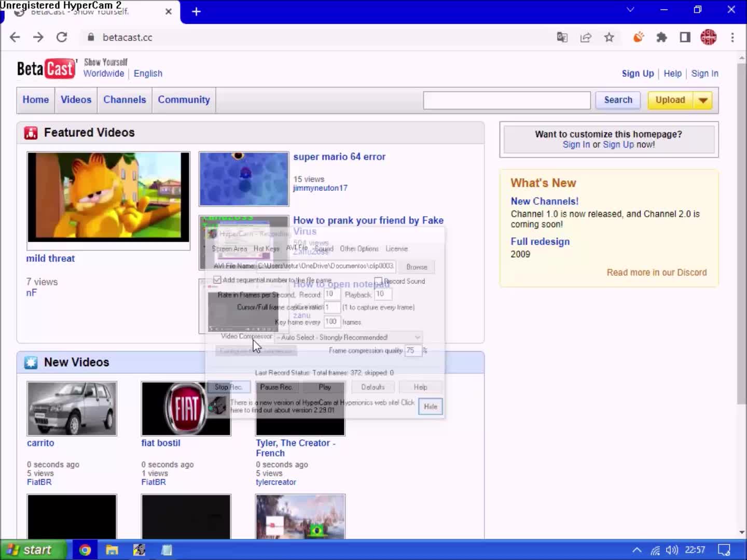Viewport: 747px width, 560px height.
Task: Switch to HyperCam Other Options tab
Action: [x=359, y=249]
